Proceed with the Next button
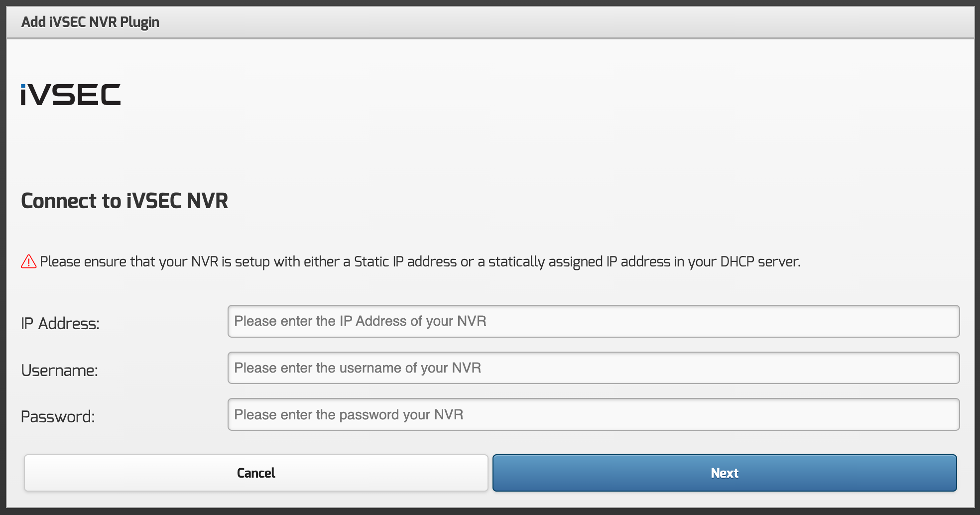Screen dimensions: 980x515 tap(724, 473)
